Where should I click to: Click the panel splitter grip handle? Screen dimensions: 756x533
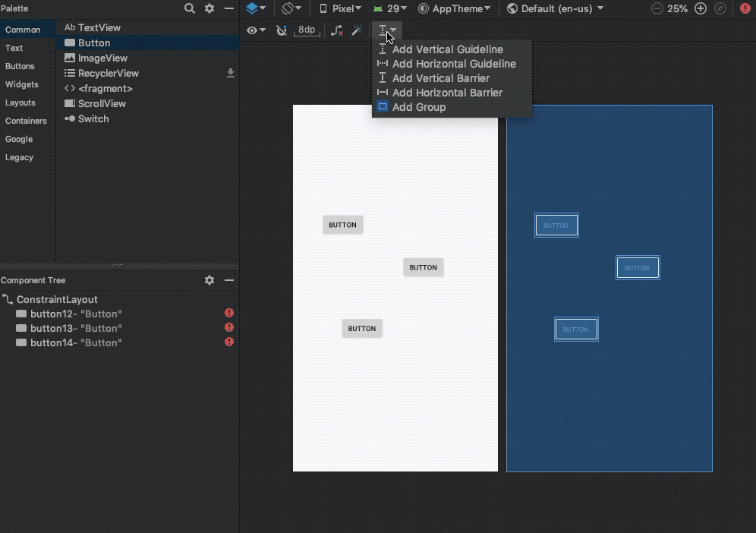(x=118, y=265)
